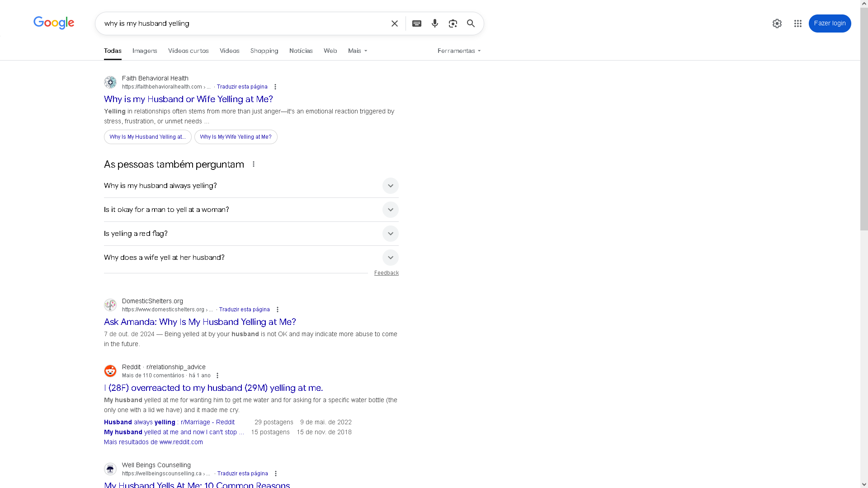Open Google Lens image search

pyautogui.click(x=453, y=23)
